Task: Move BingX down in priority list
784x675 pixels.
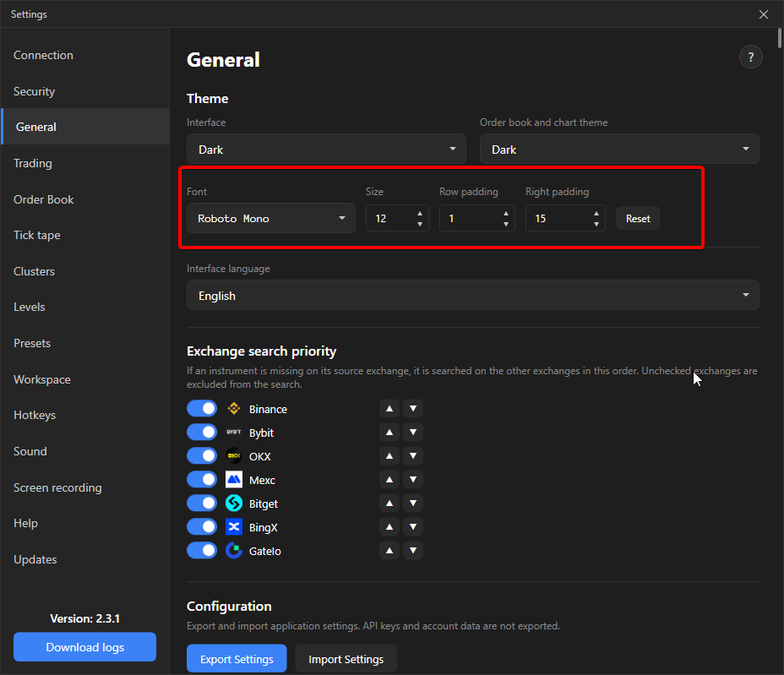Action: click(413, 526)
